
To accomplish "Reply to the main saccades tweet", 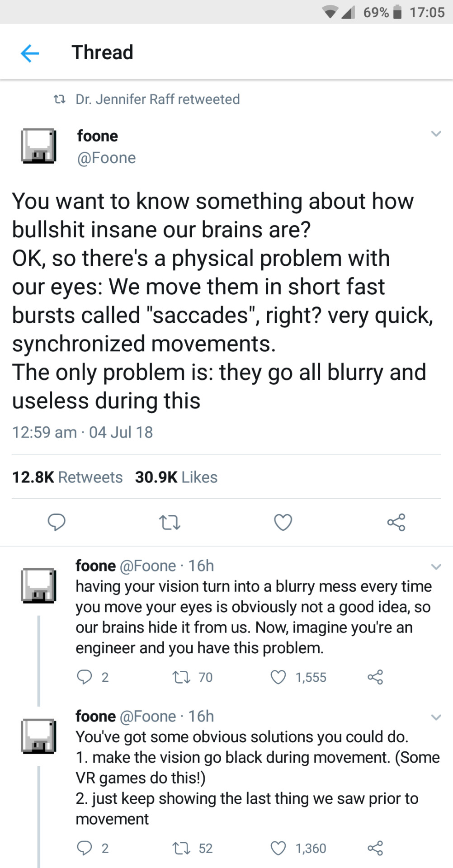I will [x=57, y=522].
